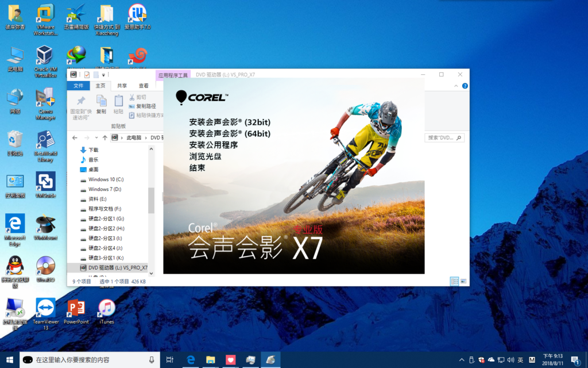588x368 pixels.
Task: Open the 文件 menu in Explorer
Action: (78, 86)
